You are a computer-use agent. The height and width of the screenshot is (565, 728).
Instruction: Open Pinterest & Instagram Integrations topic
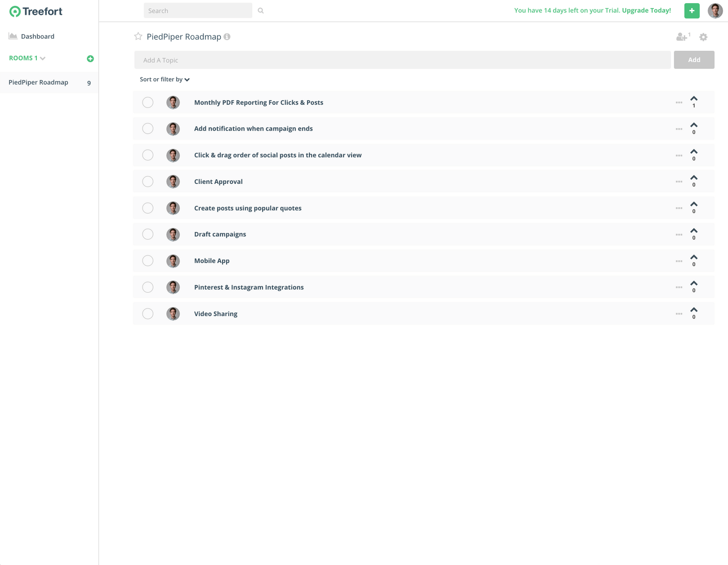[249, 287]
